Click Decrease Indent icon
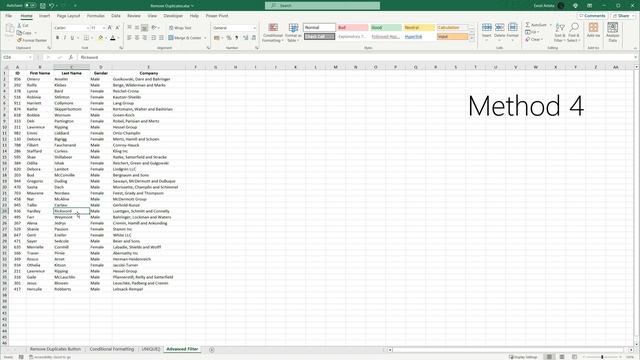640x360 pixels. [153, 38]
